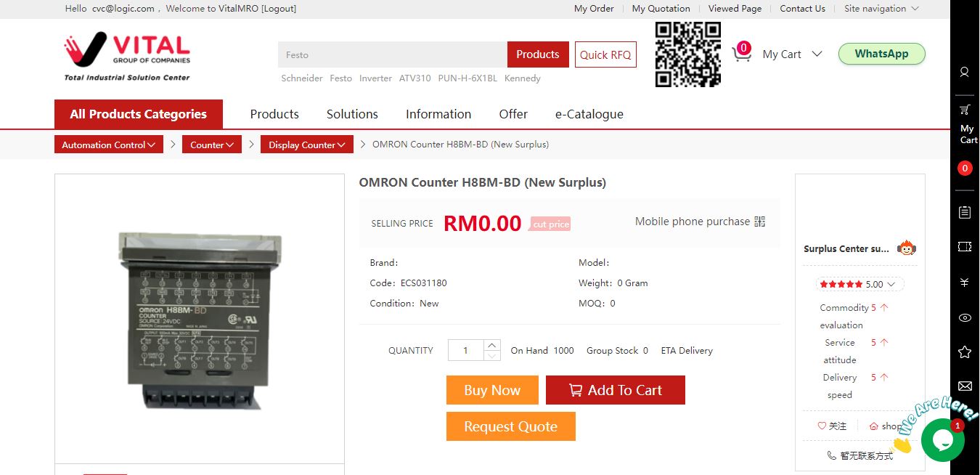Expand the Automation Control breadcrumb dropdown
980x475 pixels.
[x=109, y=145]
